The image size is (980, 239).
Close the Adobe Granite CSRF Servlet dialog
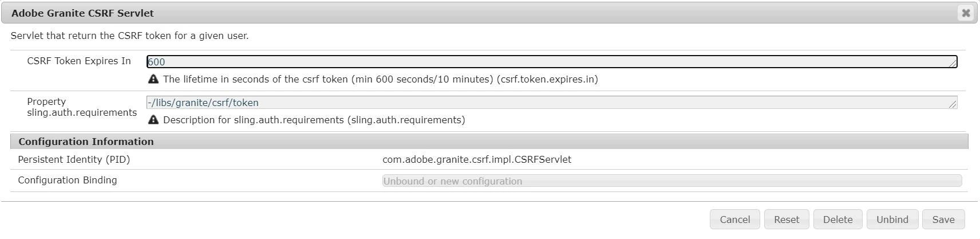(x=966, y=13)
